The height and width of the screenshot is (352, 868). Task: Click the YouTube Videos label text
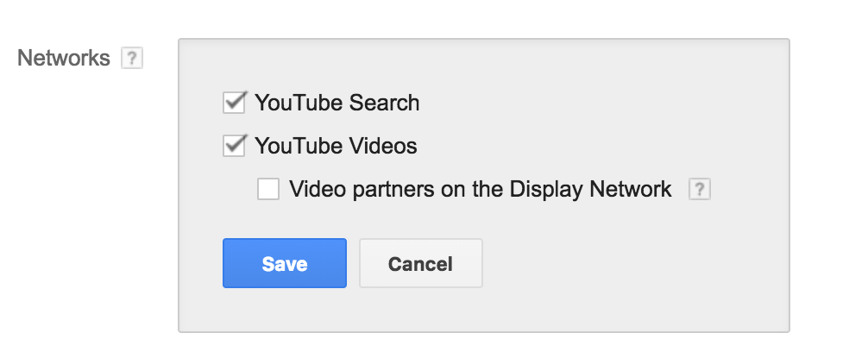click(336, 146)
